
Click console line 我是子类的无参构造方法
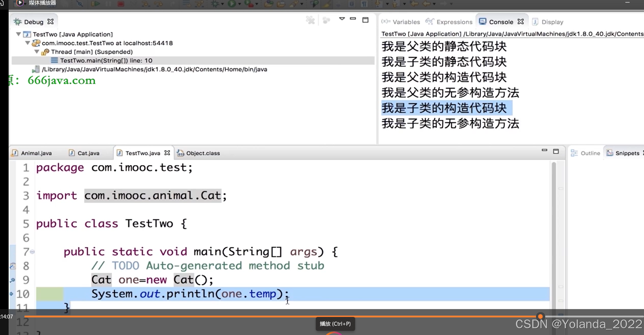[x=450, y=124]
